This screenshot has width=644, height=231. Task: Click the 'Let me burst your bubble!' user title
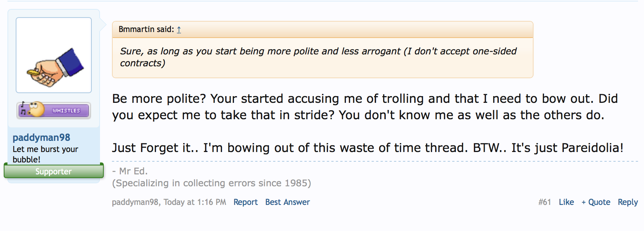point(45,154)
